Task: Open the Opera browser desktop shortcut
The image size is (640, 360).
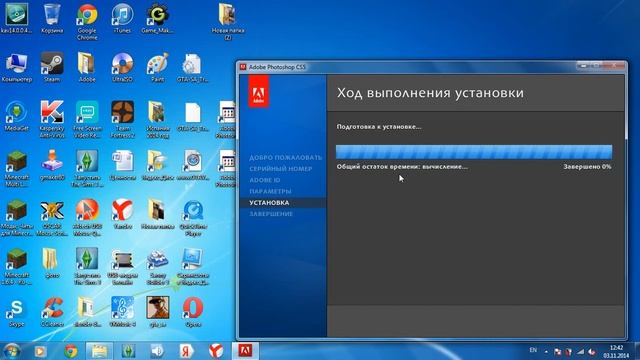Action: [x=193, y=313]
